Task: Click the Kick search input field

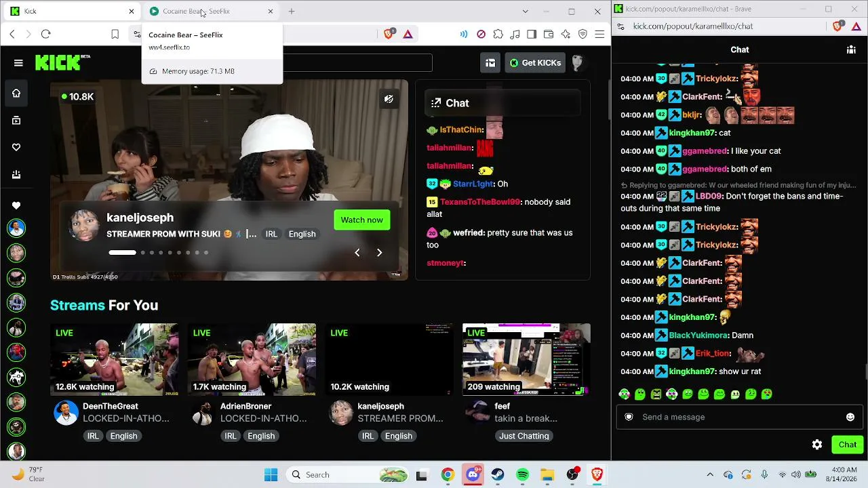Action: (x=357, y=63)
